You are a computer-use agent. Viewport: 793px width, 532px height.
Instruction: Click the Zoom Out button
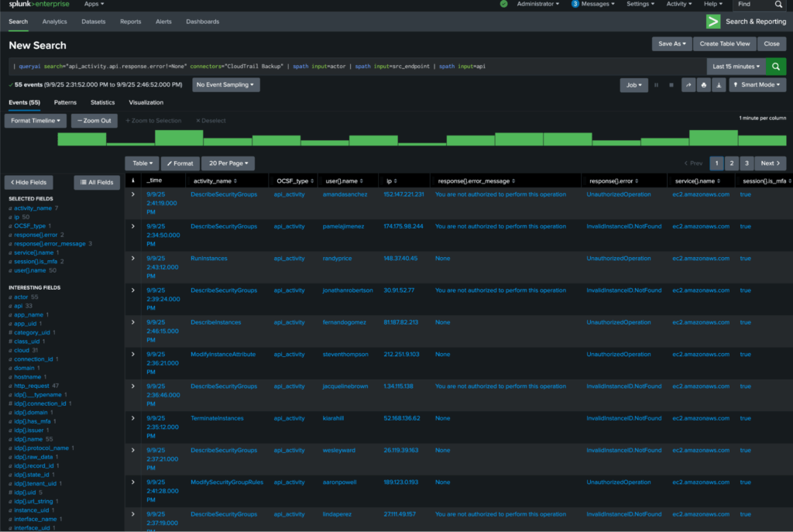94,121
